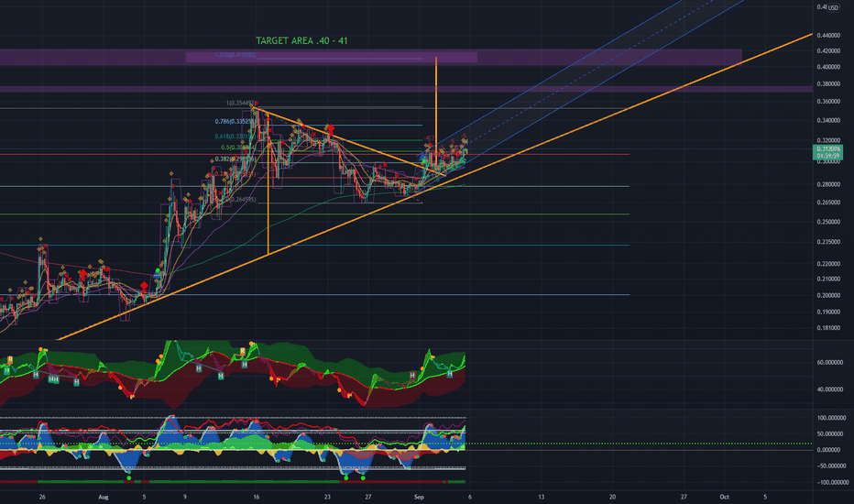Click the '20' date on time axis
This screenshot has width=854, height=504.
coord(613,497)
